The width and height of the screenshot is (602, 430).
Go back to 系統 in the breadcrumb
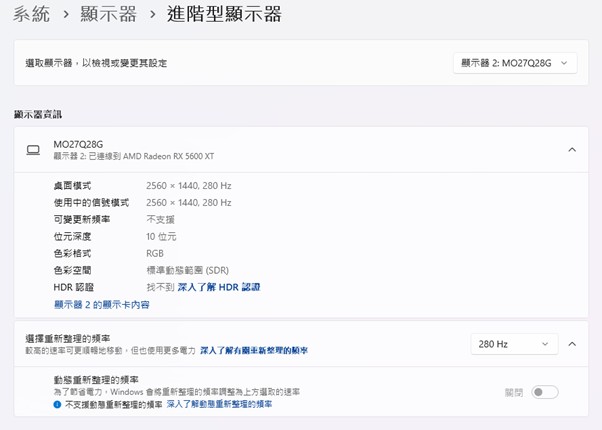click(x=31, y=14)
